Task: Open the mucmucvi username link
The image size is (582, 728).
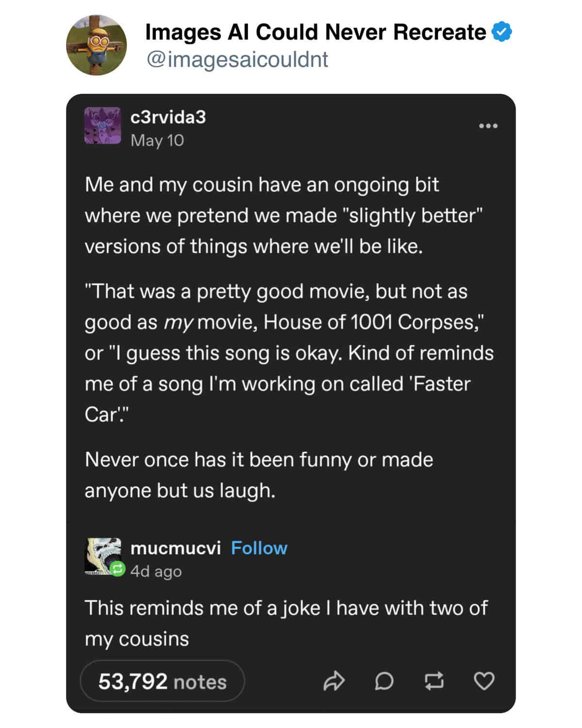Action: (x=176, y=548)
